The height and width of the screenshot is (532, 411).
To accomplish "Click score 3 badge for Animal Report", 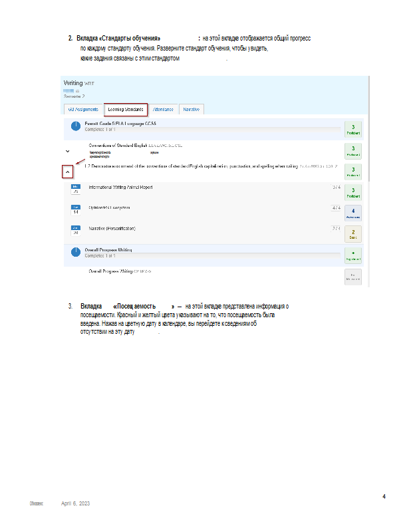I will click(x=353, y=192).
